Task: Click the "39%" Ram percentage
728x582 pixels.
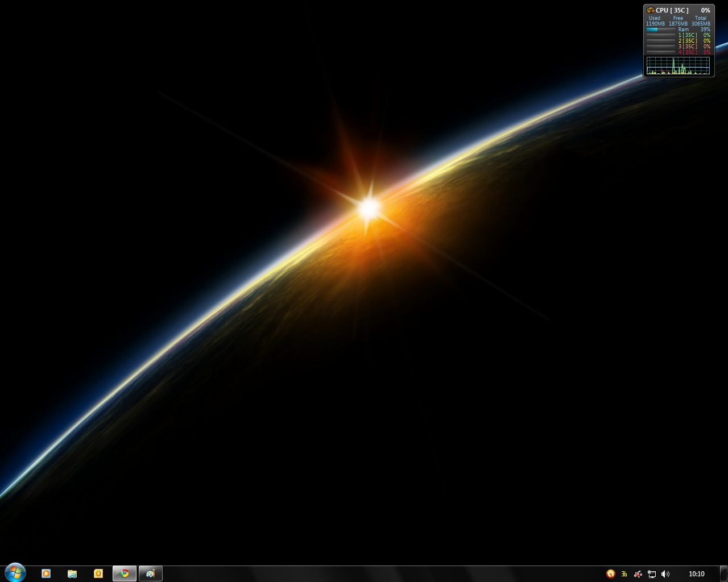Action: point(705,30)
